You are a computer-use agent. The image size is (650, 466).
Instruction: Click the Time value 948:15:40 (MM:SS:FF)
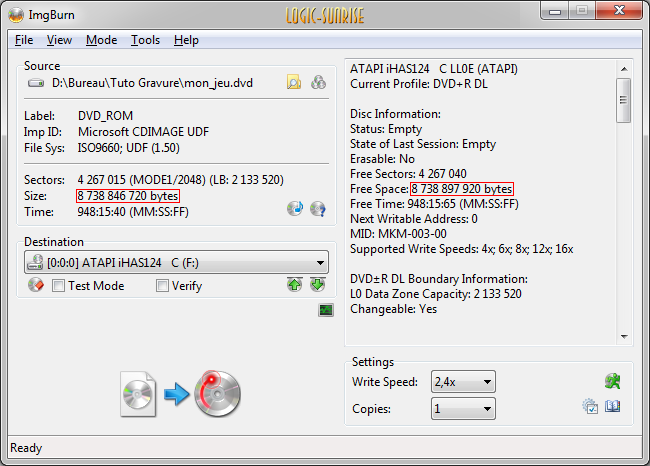[x=133, y=212]
